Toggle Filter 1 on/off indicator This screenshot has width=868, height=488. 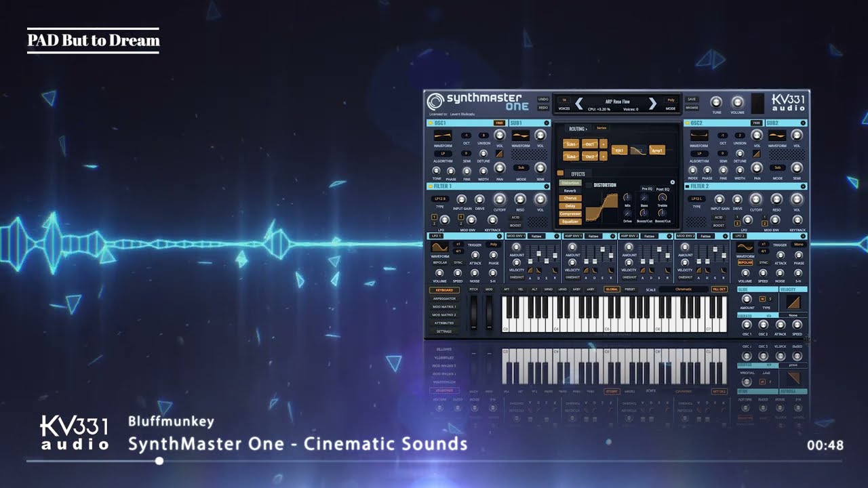tap(431, 186)
